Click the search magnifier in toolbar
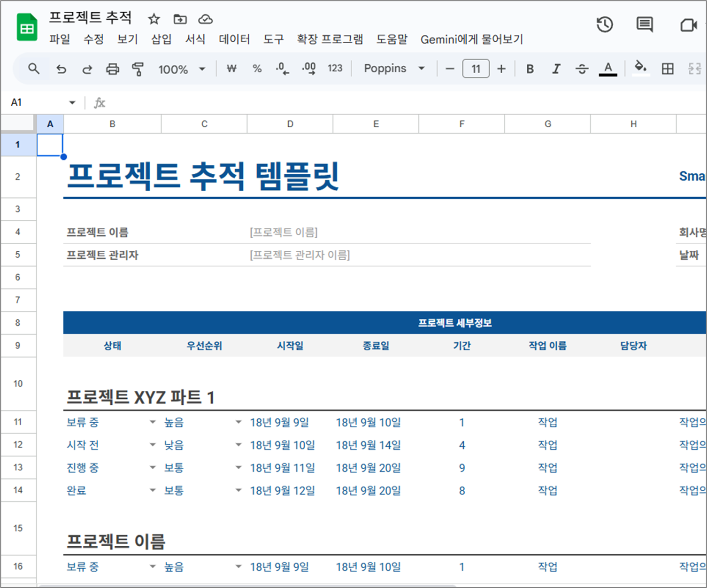The height and width of the screenshot is (588, 707). click(33, 69)
